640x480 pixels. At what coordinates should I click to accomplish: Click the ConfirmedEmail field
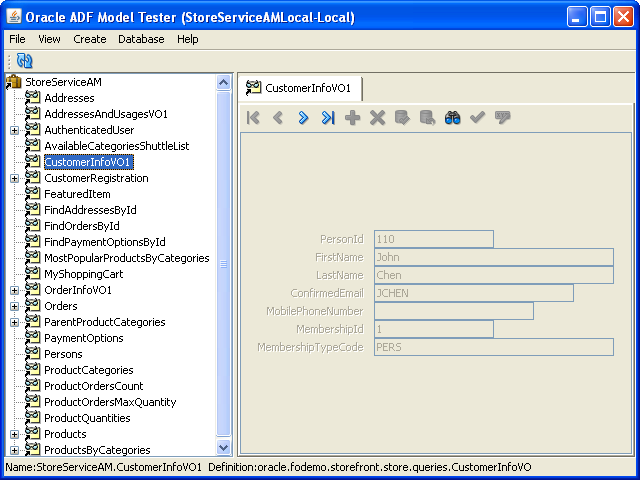point(474,293)
